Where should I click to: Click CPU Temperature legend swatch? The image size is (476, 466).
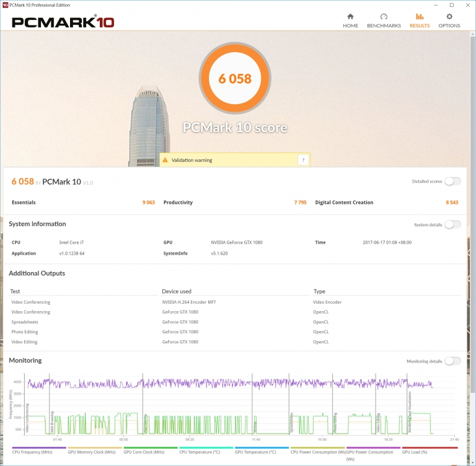pos(206,447)
